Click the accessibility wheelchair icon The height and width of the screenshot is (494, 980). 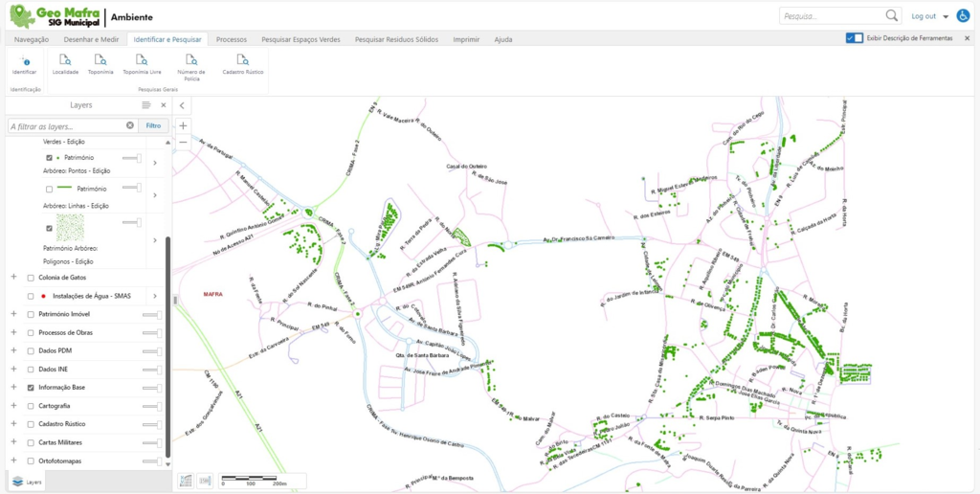coord(963,16)
